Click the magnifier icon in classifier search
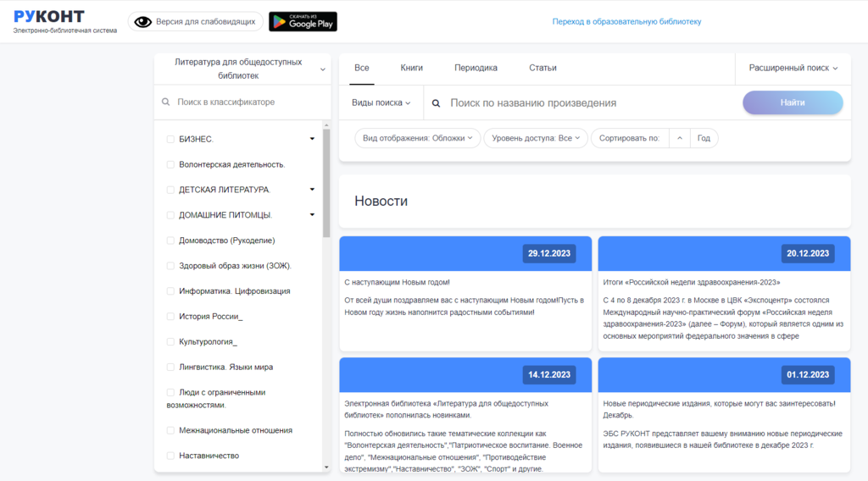The height and width of the screenshot is (481, 868). point(166,102)
